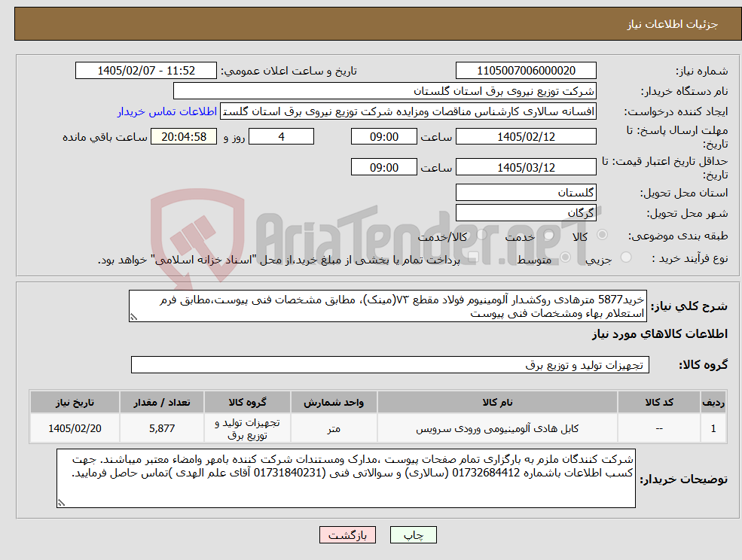Click the بازگشت (back) button
Viewport: 742px width, 560px height.
[347, 535]
